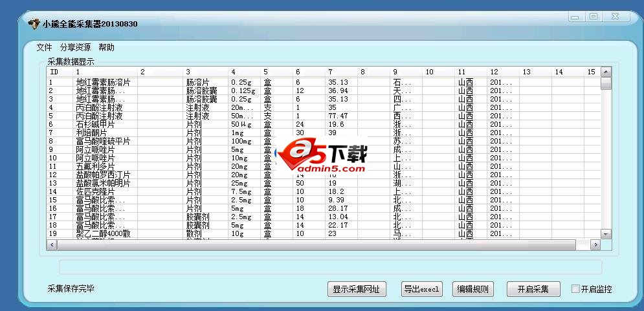Open the 分享资源 menu
The height and width of the screenshot is (311, 644).
pyautogui.click(x=75, y=47)
